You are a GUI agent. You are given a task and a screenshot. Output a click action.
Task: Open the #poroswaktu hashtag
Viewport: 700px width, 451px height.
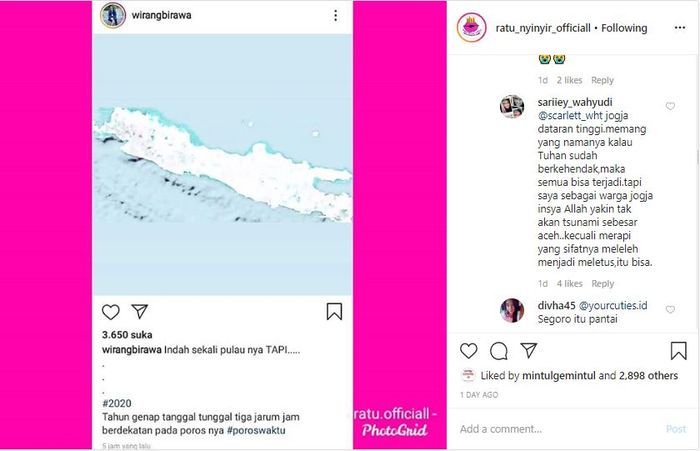256,430
